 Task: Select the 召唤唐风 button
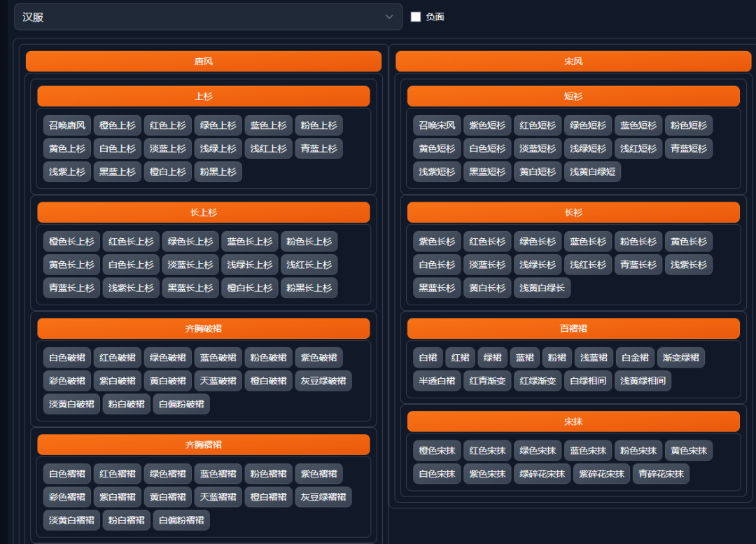[66, 125]
